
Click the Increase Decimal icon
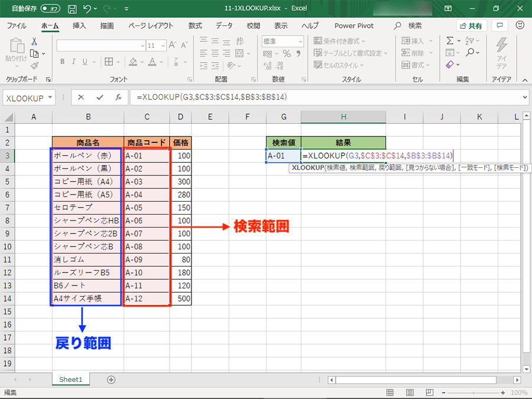267,66
